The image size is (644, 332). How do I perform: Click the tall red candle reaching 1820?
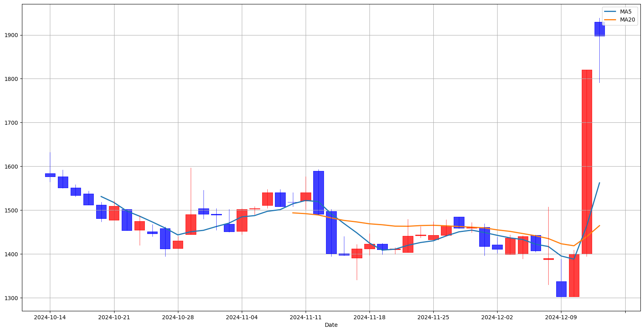(587, 162)
